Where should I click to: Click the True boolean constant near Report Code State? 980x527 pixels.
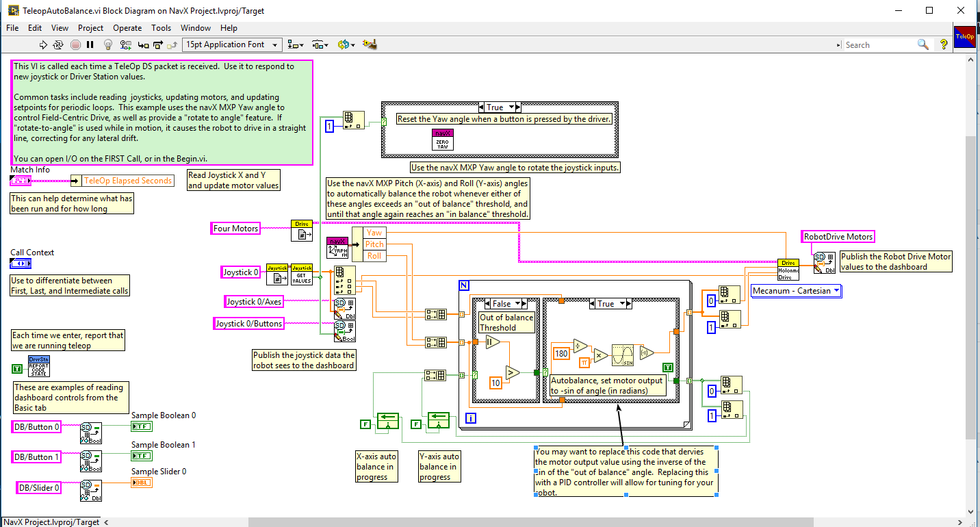point(17,369)
